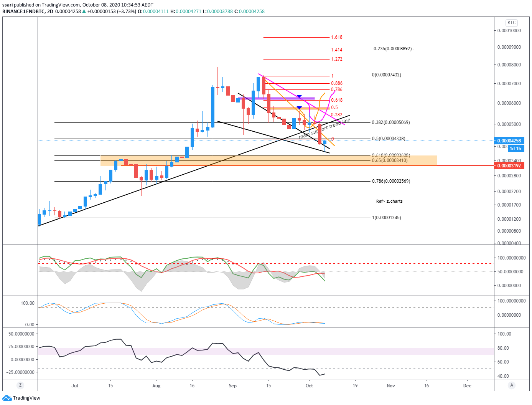Click the 0.00002200 price axis label
The image size is (532, 405).
coord(509,192)
